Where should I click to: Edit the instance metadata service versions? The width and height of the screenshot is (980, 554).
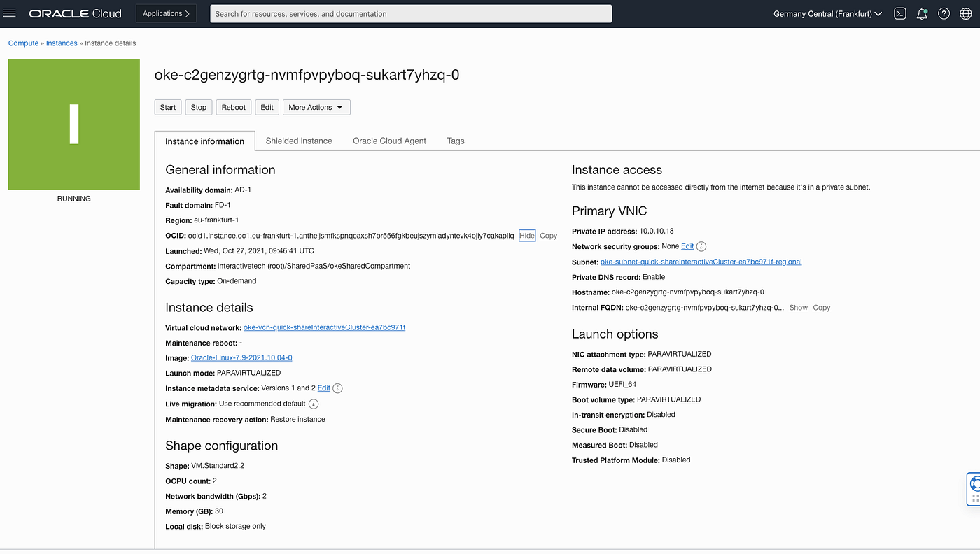[x=324, y=388]
